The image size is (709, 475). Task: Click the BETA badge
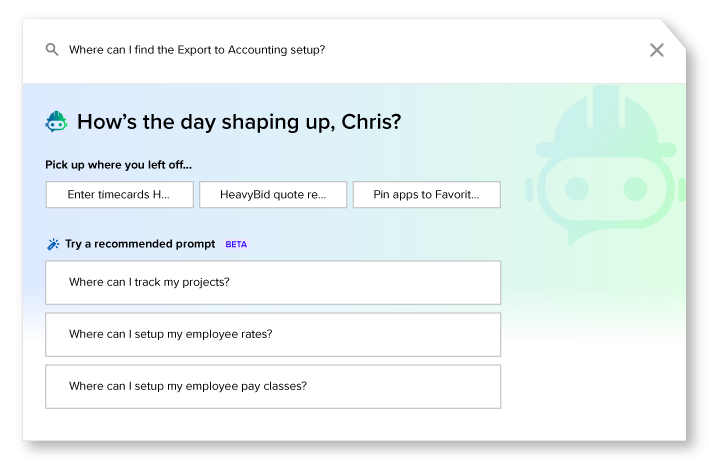pos(236,244)
